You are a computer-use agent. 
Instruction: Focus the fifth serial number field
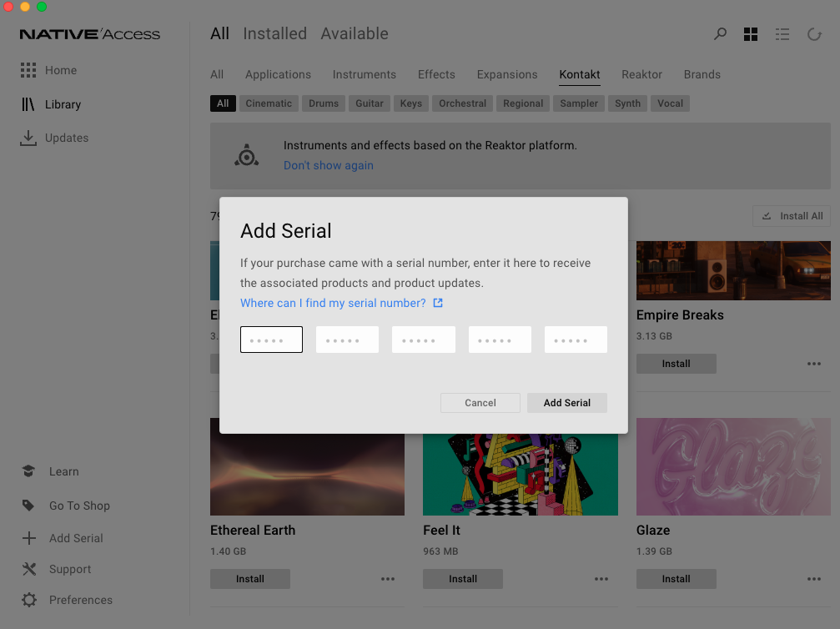[576, 340]
